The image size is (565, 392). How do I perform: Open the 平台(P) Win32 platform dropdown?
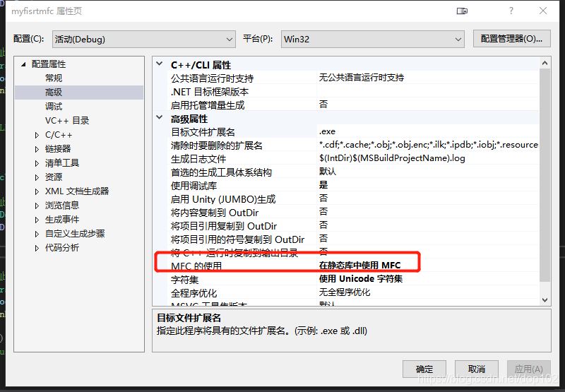tap(373, 40)
